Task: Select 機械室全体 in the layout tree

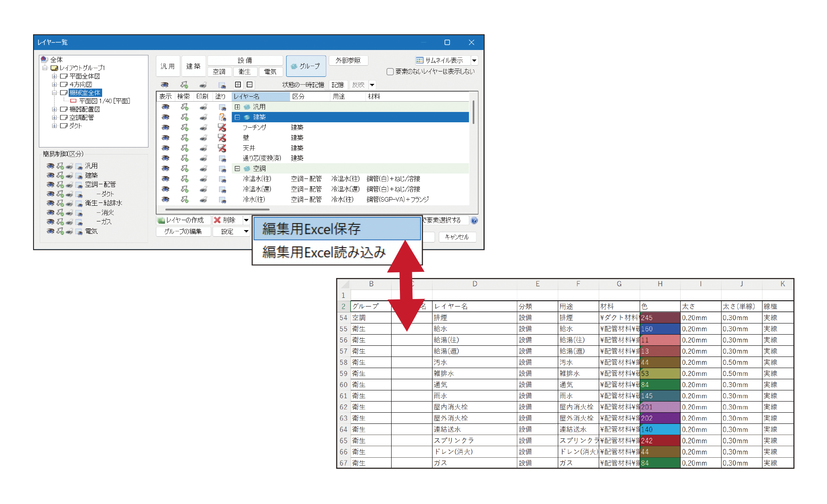Action: coord(85,93)
